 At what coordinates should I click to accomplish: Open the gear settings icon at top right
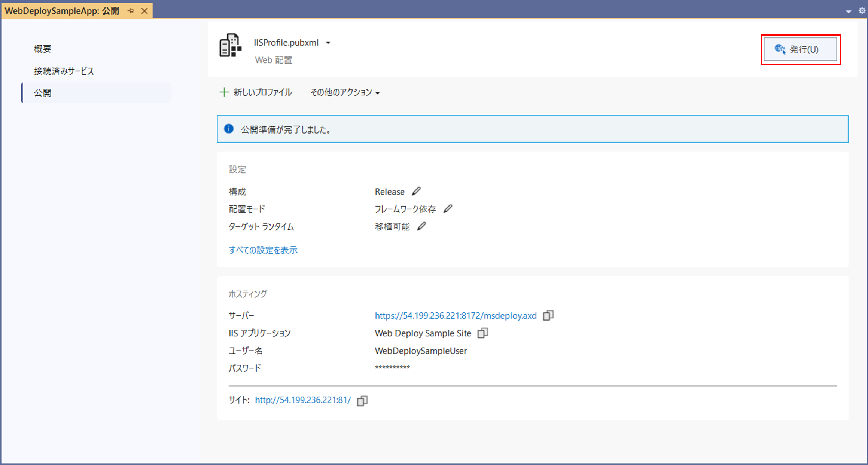pyautogui.click(x=862, y=11)
